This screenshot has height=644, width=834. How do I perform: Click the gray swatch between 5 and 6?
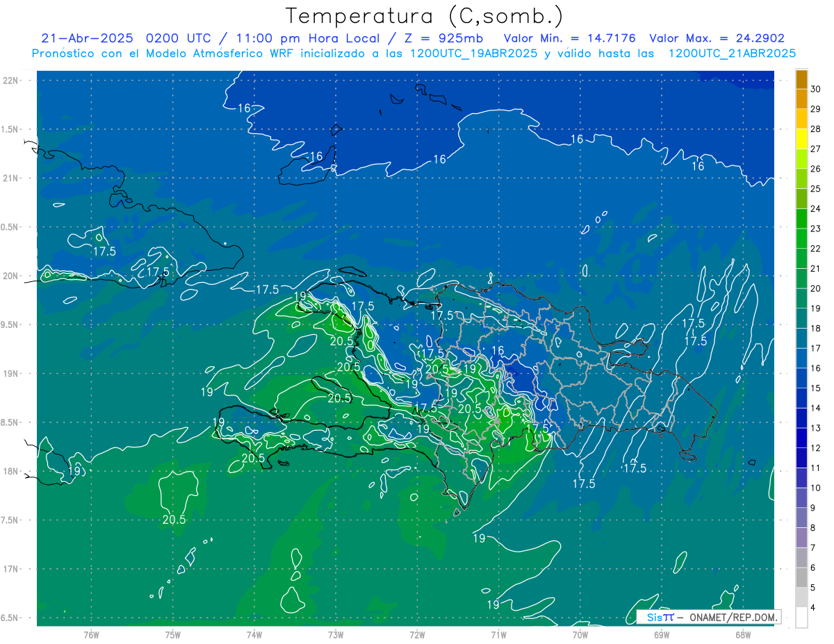point(801,577)
